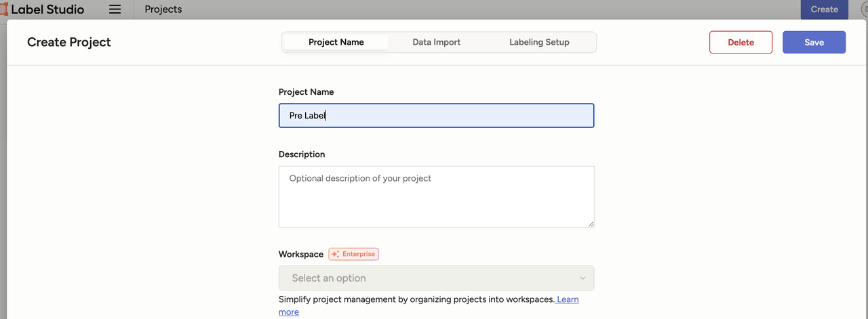
Task: Focus the Project Name field containing 'Pre Label'
Action: coord(436,115)
